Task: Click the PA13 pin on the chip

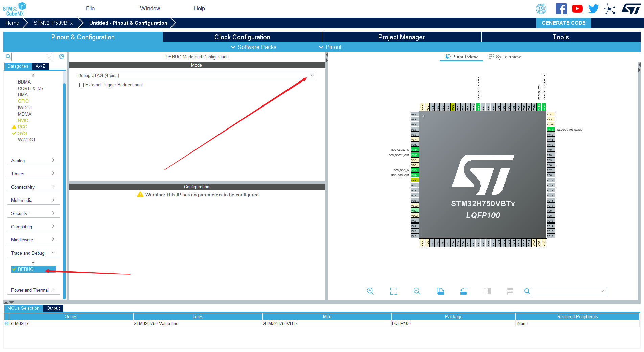Action: 550,130
